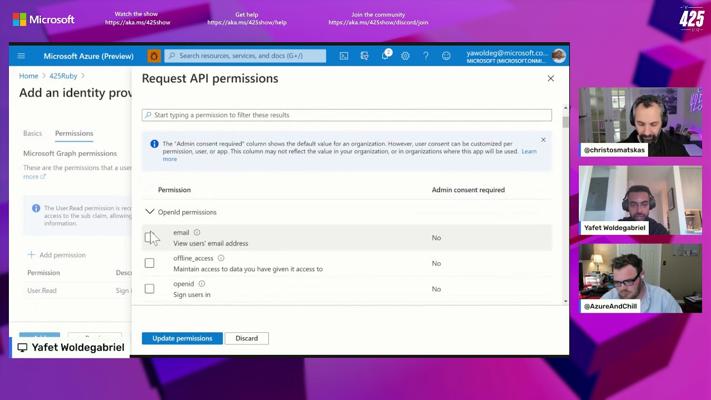Click the Admin consent required column header
This screenshot has height=400, width=711.
(468, 190)
